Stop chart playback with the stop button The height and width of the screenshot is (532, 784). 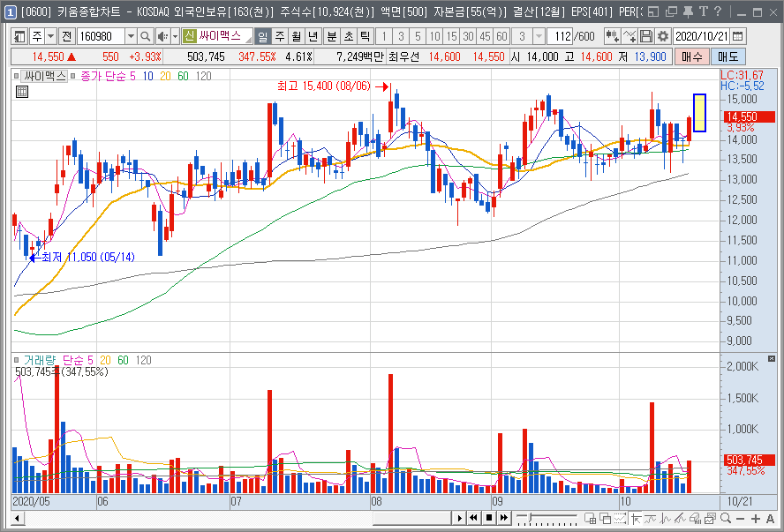click(489, 519)
